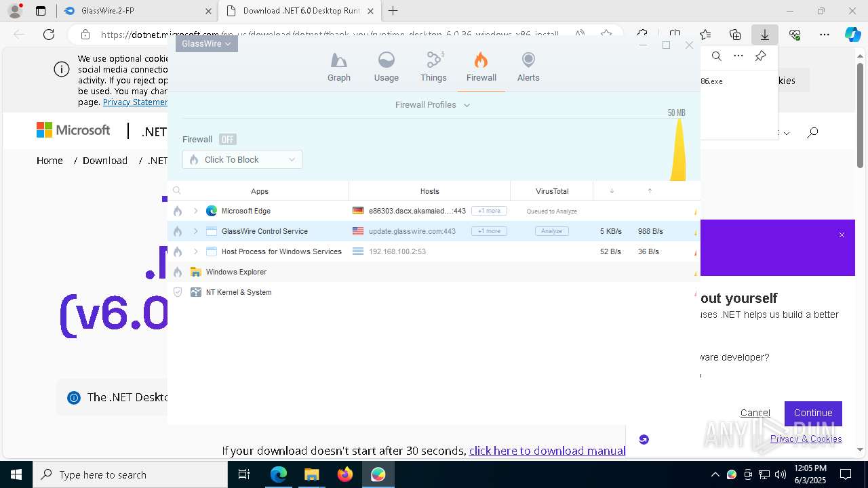Image resolution: width=868 pixels, height=488 pixels.
Task: Close the purple survey banner
Action: 842,235
